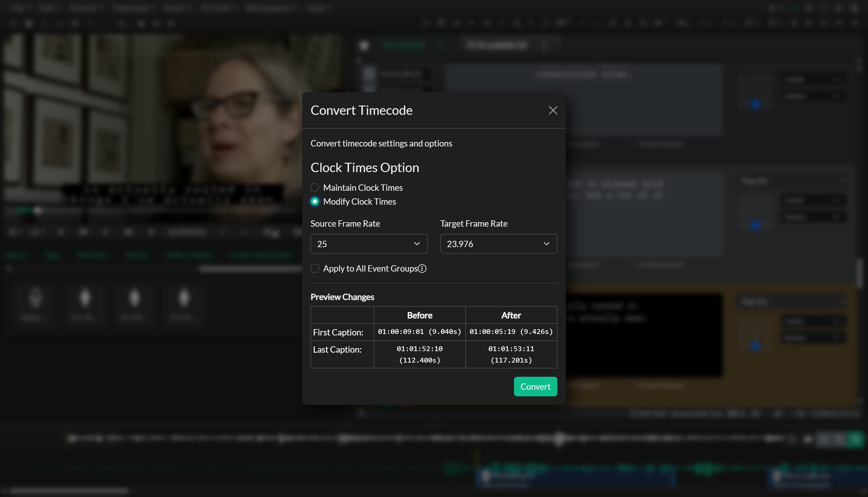The image size is (868, 497).
Task: Click the Target Frame Rate chevron icon
Action: [x=546, y=244]
